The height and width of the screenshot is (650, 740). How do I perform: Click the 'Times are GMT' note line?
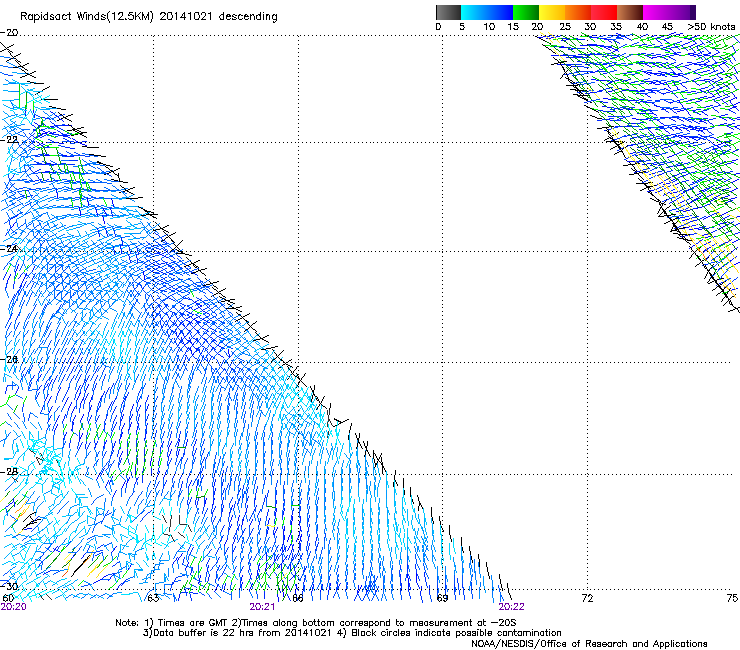[315, 623]
